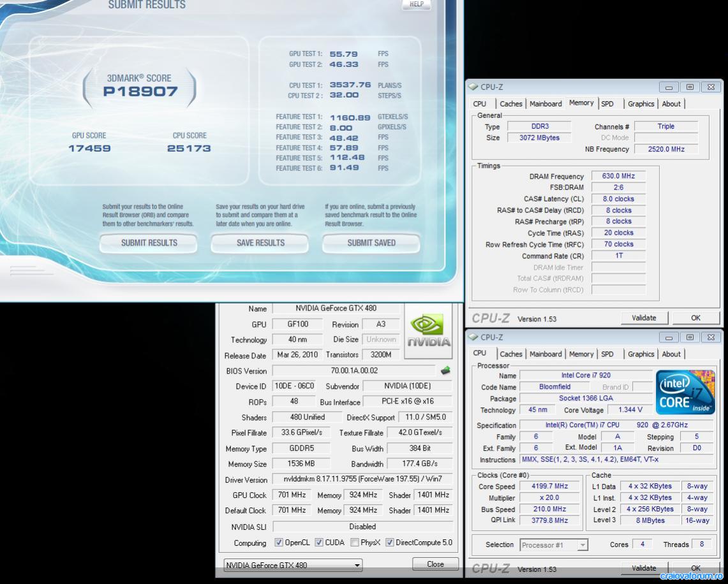Close the CPU-Z processor window
The height and width of the screenshot is (584, 728).
[711, 337]
